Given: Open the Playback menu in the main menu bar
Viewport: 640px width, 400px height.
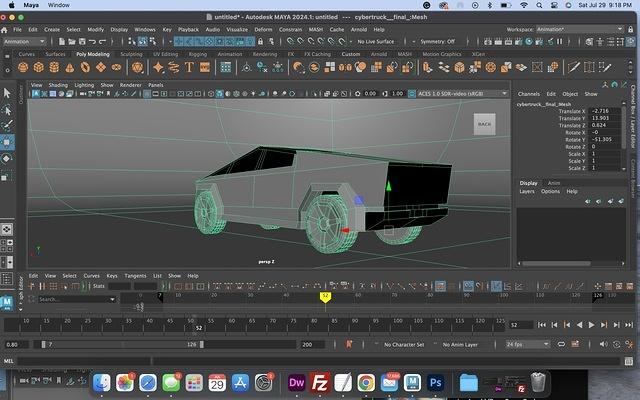Looking at the screenshot, I should pos(188,29).
